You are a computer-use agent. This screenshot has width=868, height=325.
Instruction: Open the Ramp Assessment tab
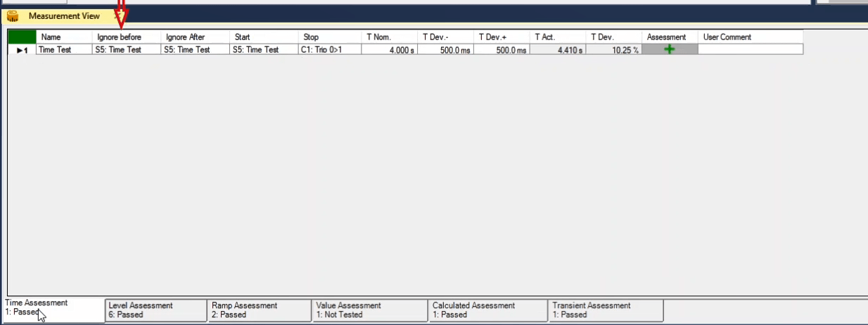(260, 310)
